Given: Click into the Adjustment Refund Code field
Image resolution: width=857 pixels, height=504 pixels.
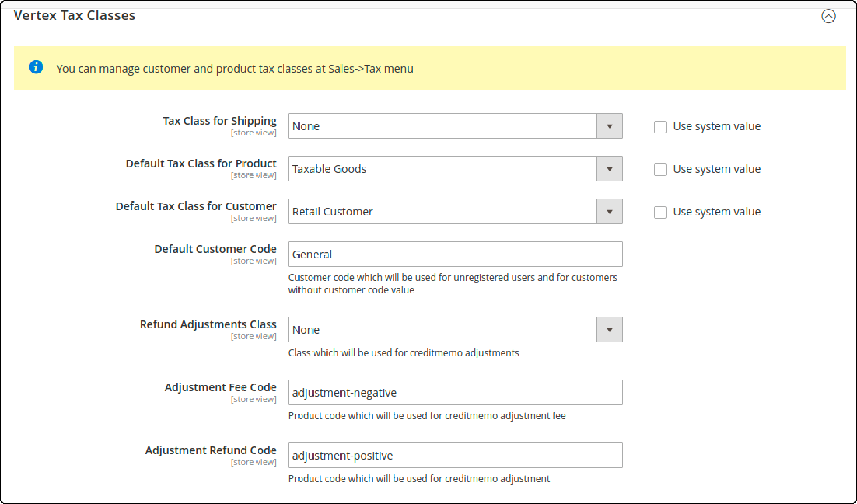Looking at the screenshot, I should click(x=455, y=455).
